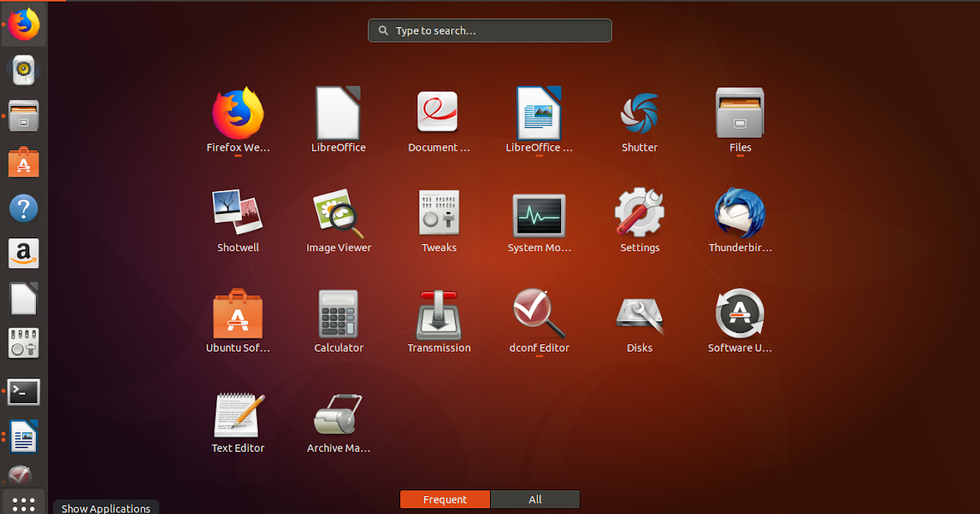Start the Image Viewer

(338, 214)
